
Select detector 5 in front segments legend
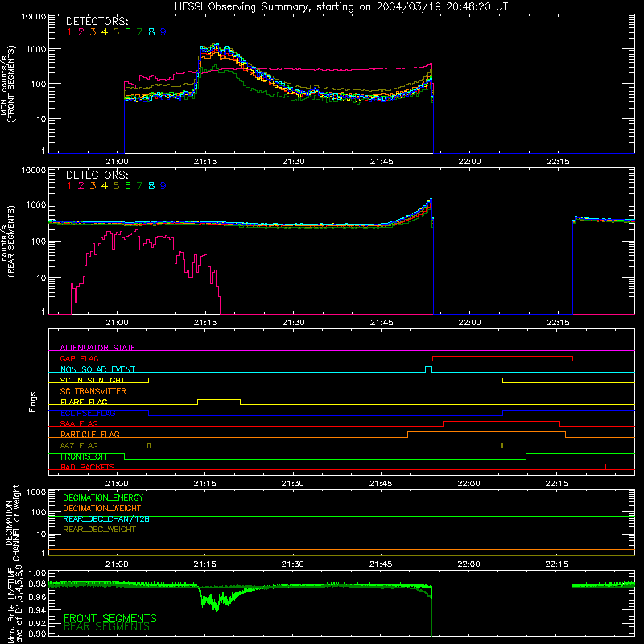pyautogui.click(x=116, y=32)
